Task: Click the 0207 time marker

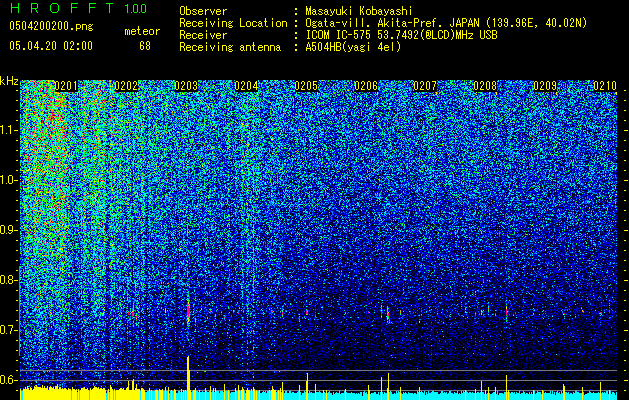Action: coord(425,86)
